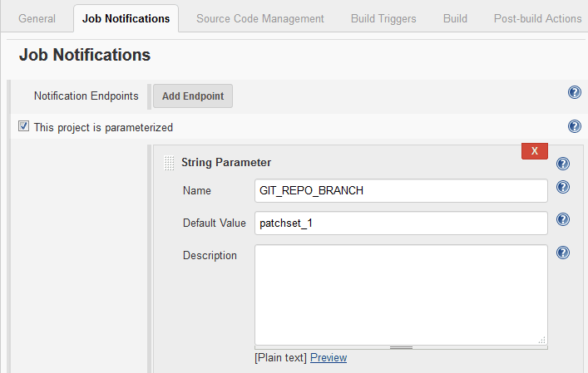Screen dimensions: 588x373
Task: Select the Build tab
Action: [x=455, y=18]
